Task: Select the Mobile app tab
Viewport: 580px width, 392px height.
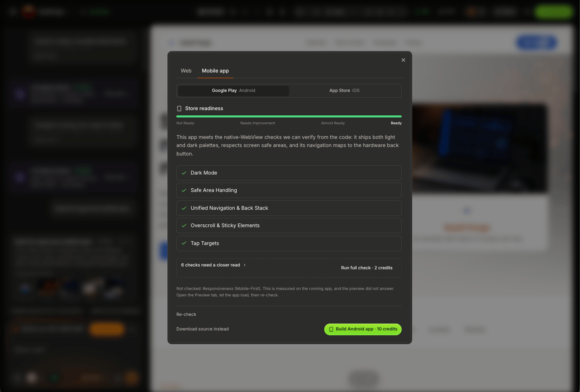Action: 215,71
